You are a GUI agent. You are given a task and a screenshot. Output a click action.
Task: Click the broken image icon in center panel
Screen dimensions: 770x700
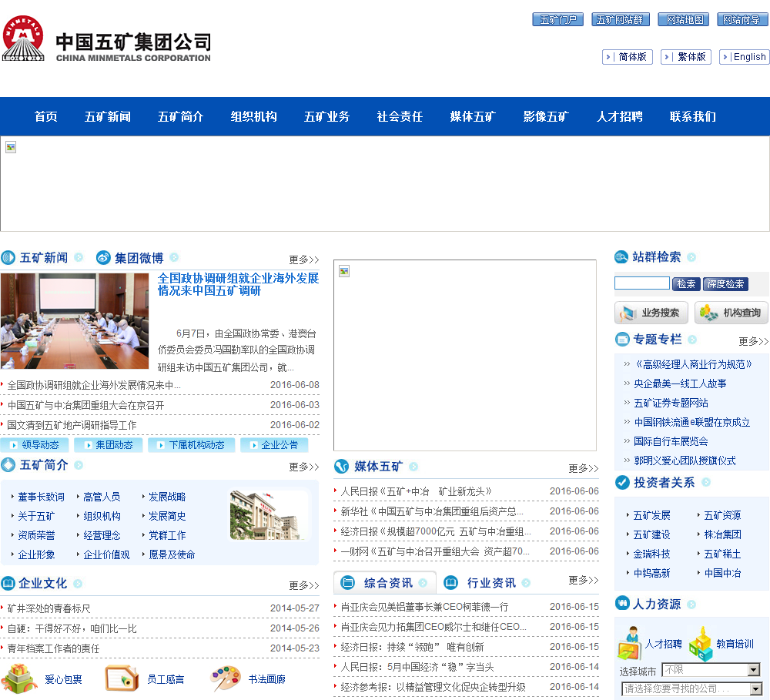point(344,271)
